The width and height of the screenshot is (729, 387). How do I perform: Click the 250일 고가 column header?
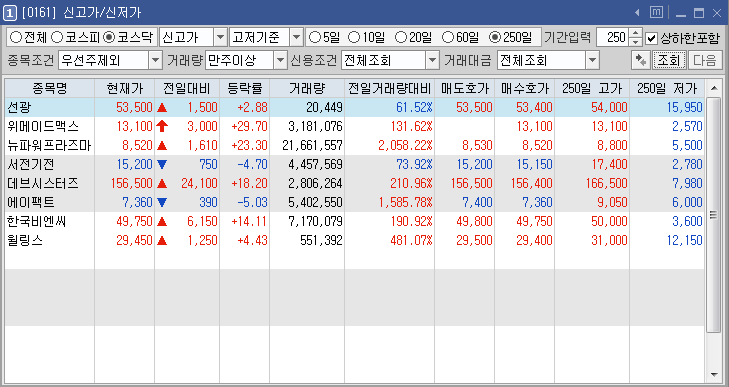(x=592, y=88)
